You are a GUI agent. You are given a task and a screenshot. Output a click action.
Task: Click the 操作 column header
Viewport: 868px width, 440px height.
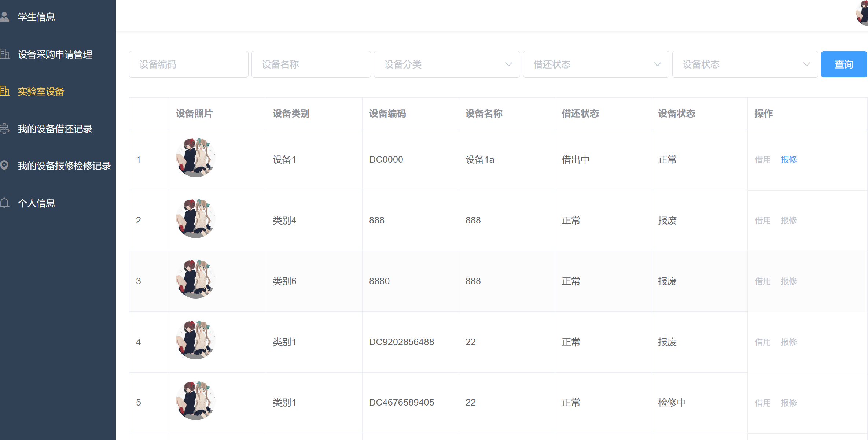(763, 114)
